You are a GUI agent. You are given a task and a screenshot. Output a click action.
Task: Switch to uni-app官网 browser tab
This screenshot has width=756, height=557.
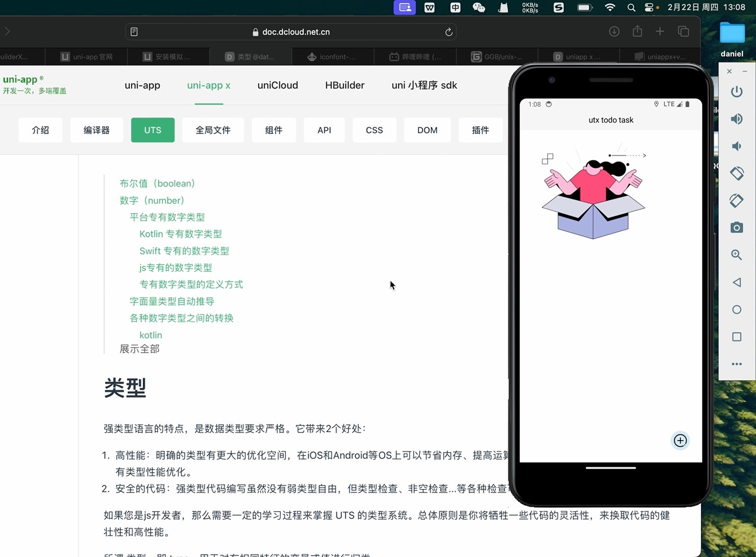[x=86, y=57]
